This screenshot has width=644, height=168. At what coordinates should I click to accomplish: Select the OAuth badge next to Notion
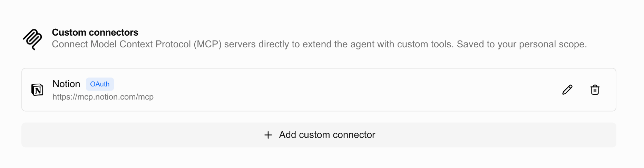tap(100, 84)
